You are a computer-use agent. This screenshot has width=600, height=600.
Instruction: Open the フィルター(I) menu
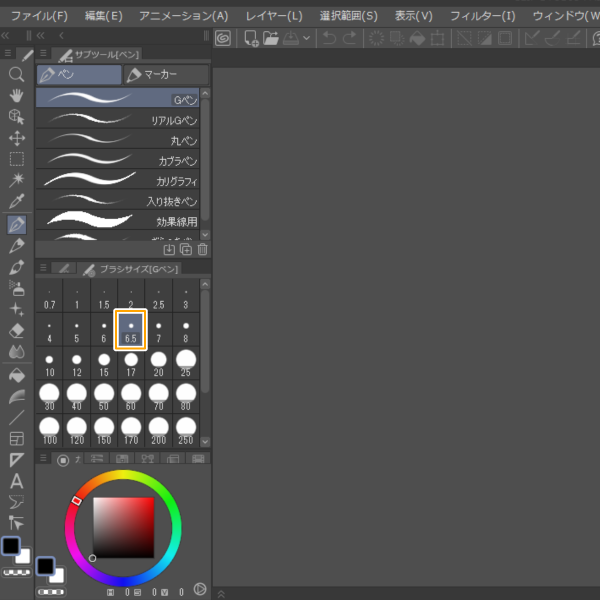(483, 16)
